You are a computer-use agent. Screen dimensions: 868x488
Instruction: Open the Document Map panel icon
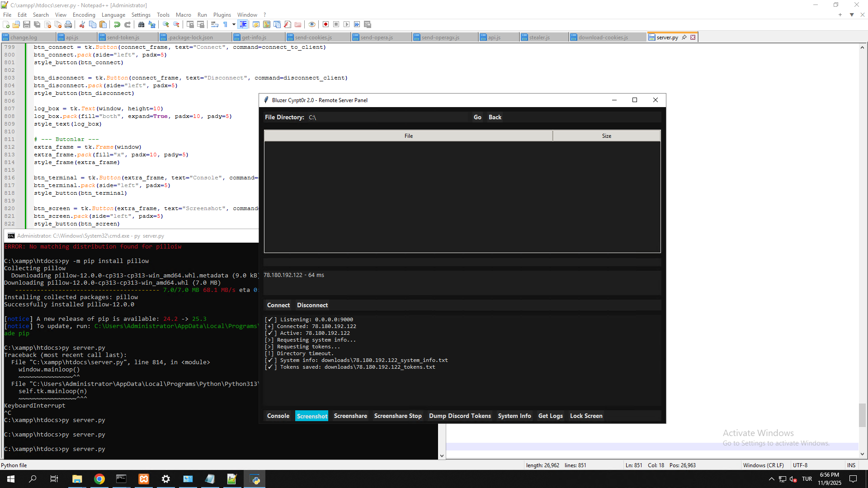pyautogui.click(x=267, y=24)
